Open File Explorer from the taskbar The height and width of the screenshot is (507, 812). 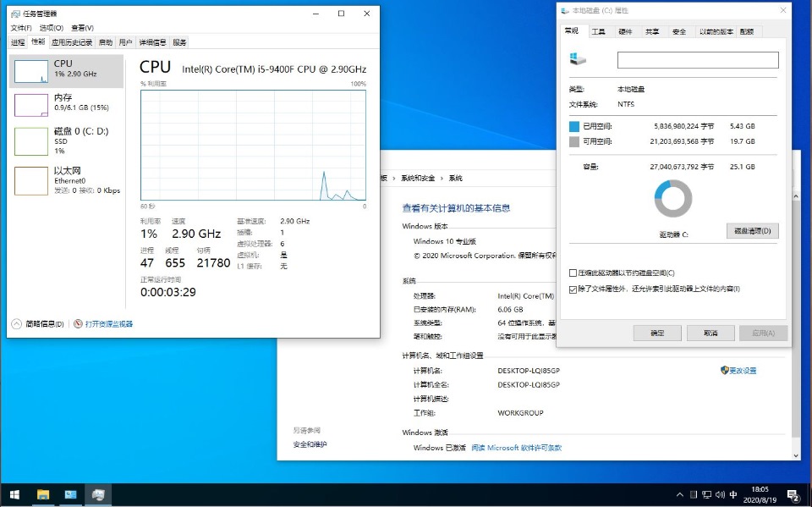coord(43,494)
